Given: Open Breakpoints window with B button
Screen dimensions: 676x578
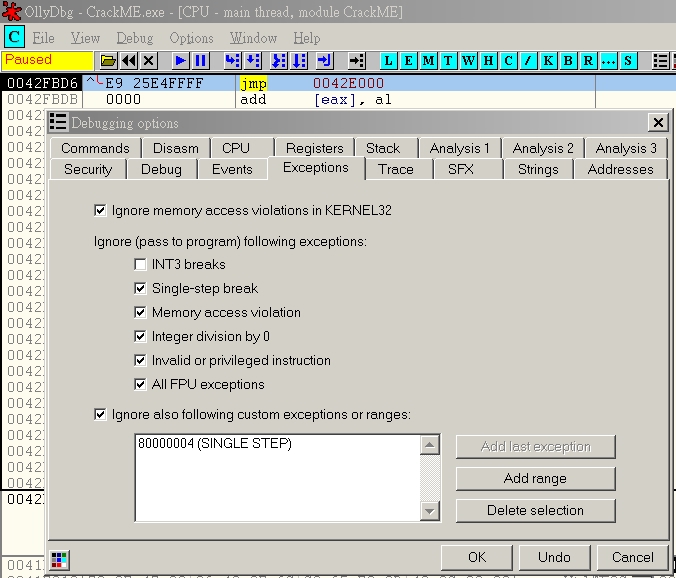Looking at the screenshot, I should point(568,60).
